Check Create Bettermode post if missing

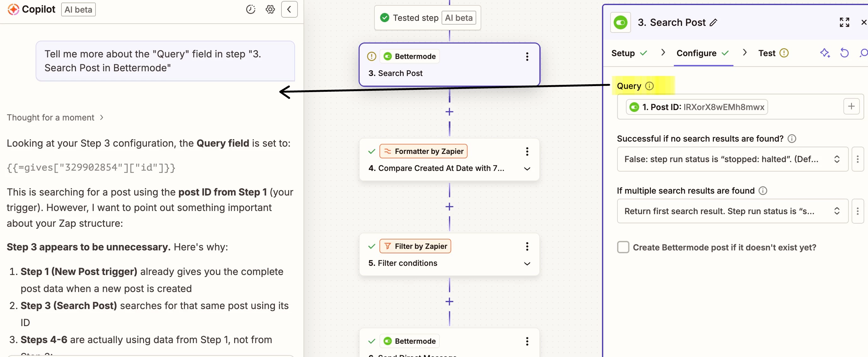pos(623,247)
